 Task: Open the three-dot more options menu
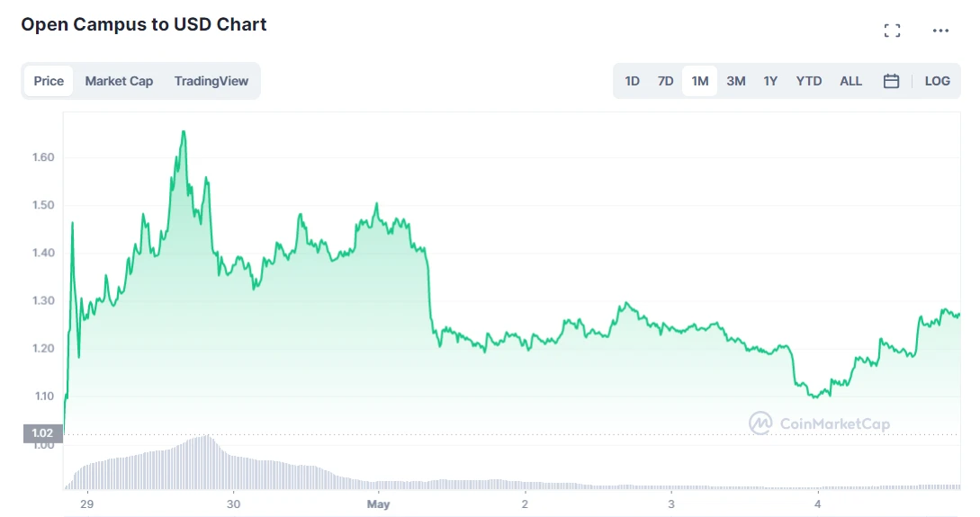(x=940, y=31)
